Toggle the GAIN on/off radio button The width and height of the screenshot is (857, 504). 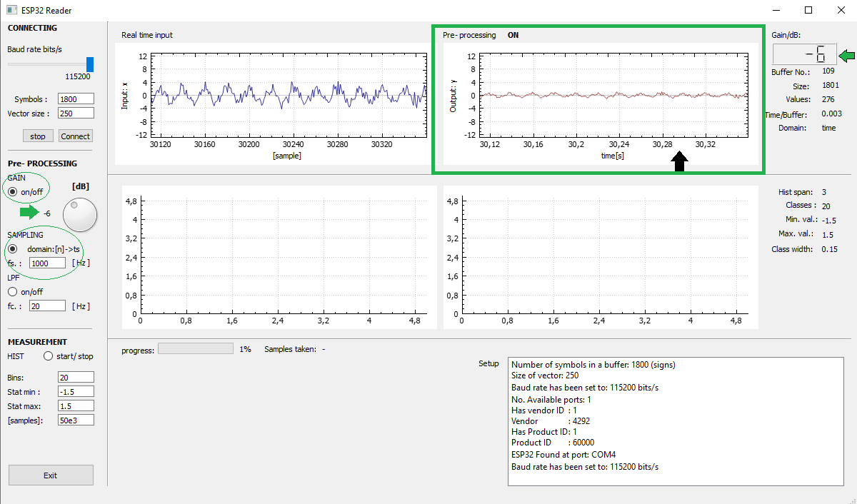point(12,191)
